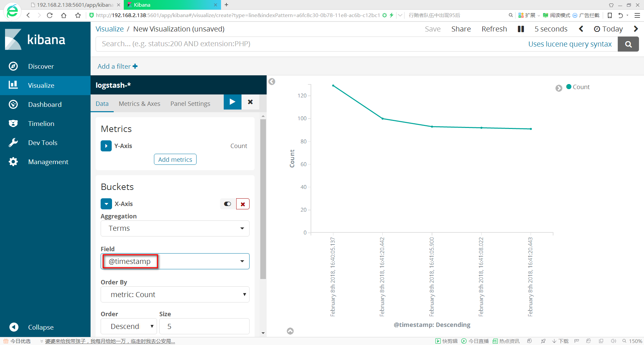The width and height of the screenshot is (644, 345).
Task: Click the data point above 16:41:20.442
Action: click(x=382, y=119)
